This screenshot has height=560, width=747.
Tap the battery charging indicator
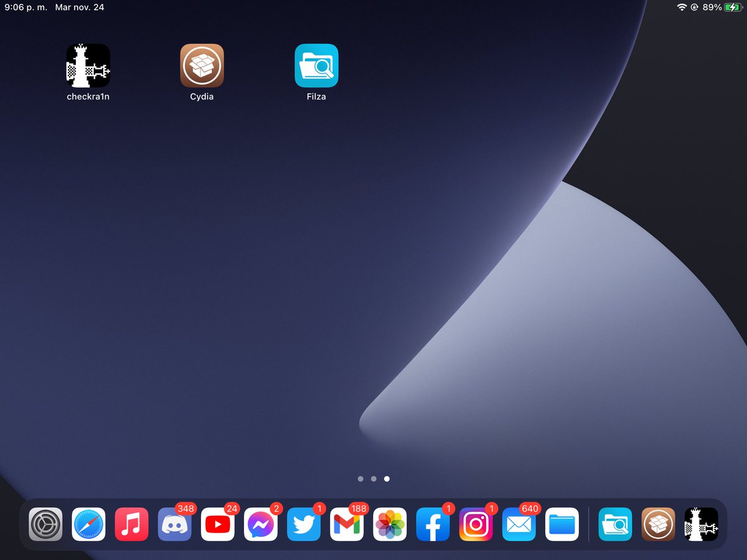[x=733, y=7]
